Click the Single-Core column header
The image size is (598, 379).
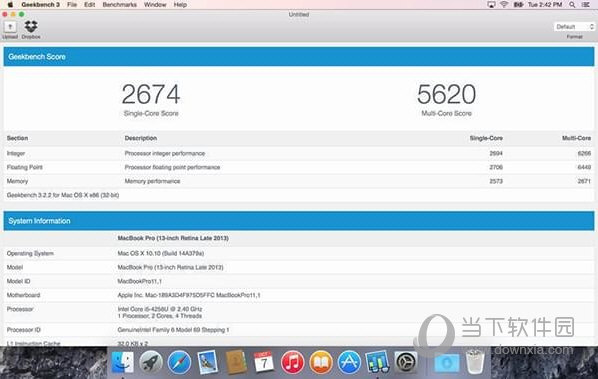coord(486,138)
